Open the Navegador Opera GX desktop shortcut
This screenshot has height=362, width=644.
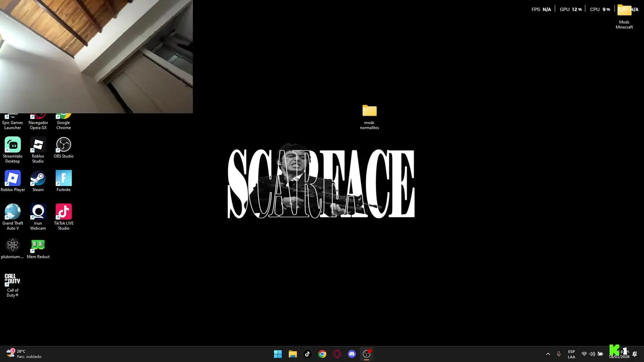tap(38, 122)
